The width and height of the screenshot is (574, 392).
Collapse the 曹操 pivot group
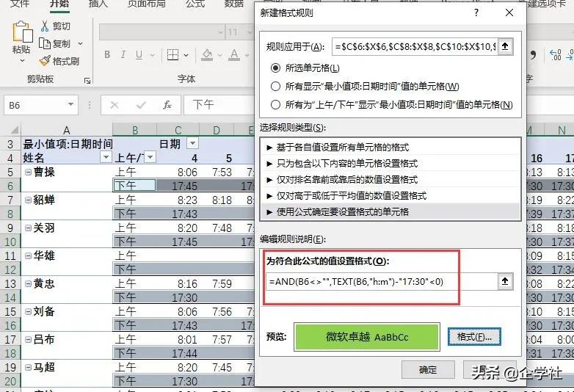(28, 172)
